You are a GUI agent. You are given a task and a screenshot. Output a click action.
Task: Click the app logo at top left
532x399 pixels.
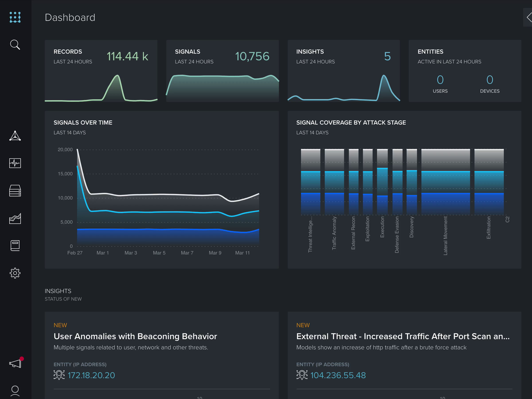click(15, 17)
